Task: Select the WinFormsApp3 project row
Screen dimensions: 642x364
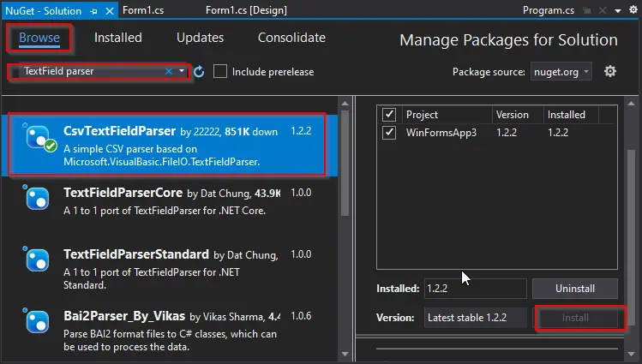Action: tap(496, 133)
